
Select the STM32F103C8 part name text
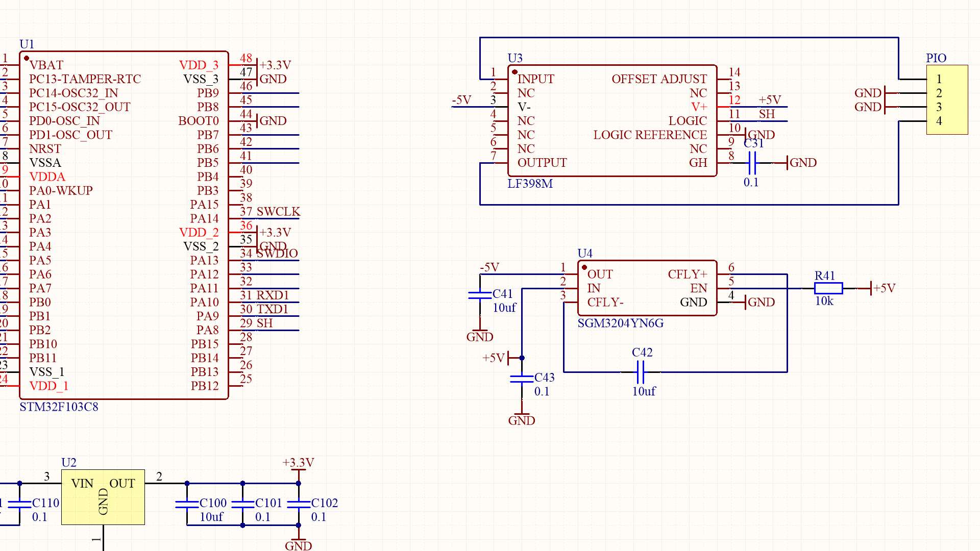pyautogui.click(x=59, y=407)
